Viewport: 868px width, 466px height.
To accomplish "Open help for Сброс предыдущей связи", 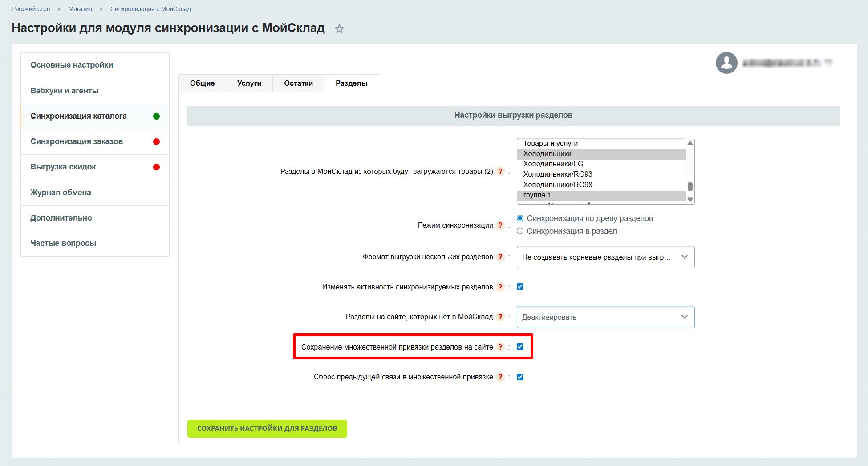I will coord(500,377).
